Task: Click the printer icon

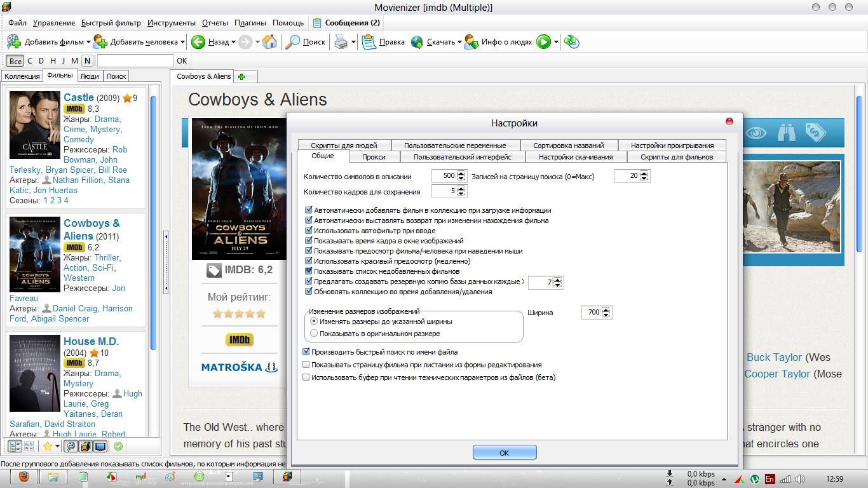Action: tap(341, 42)
